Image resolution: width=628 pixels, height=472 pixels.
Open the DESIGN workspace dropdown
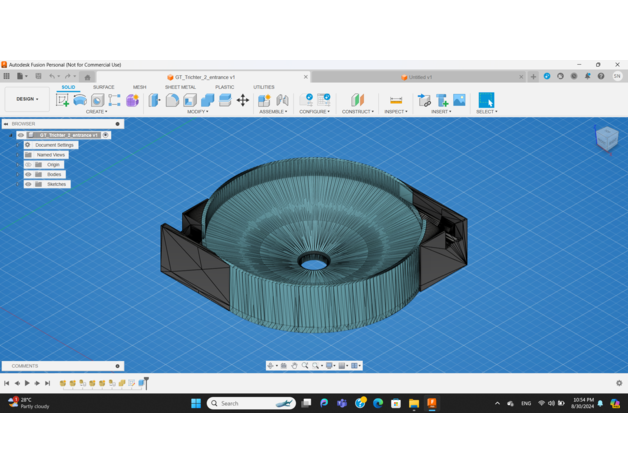coord(26,99)
